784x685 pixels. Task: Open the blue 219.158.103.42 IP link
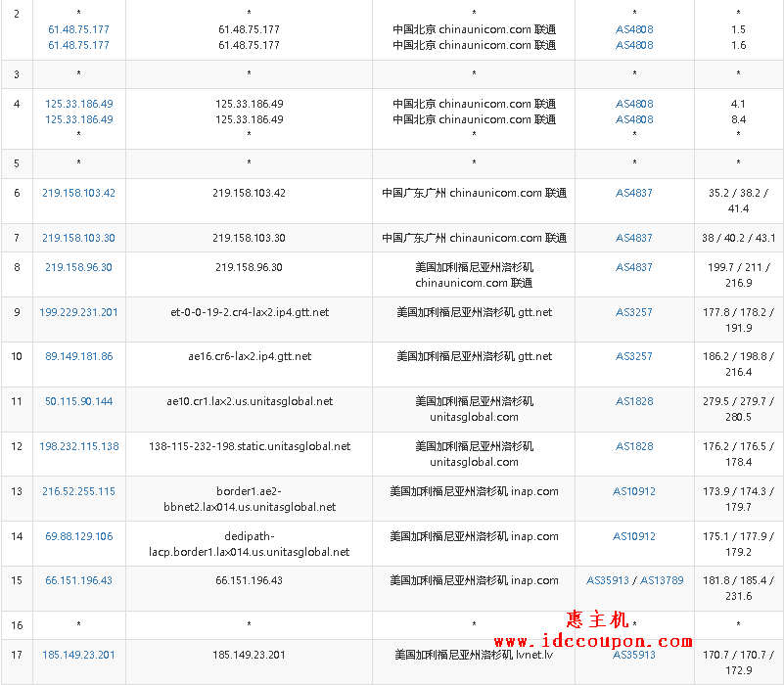click(x=78, y=193)
